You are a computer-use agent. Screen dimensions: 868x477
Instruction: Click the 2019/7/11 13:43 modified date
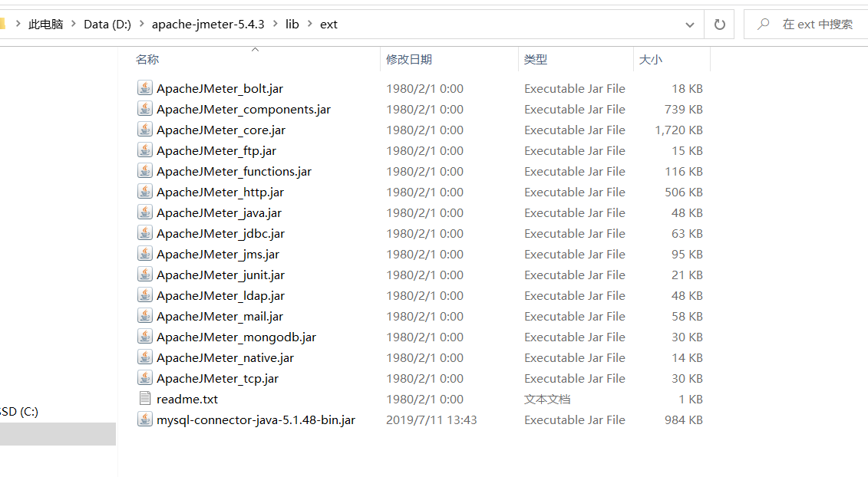431,420
